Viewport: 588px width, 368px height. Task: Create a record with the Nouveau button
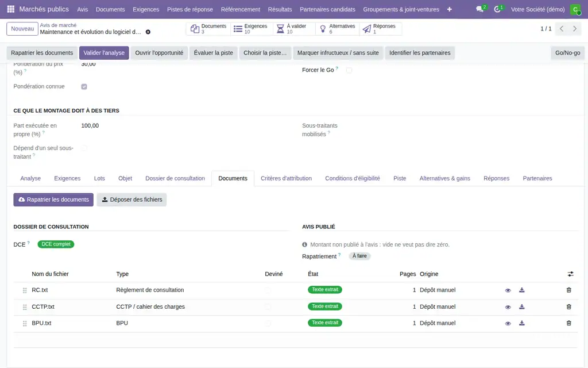coord(22,29)
